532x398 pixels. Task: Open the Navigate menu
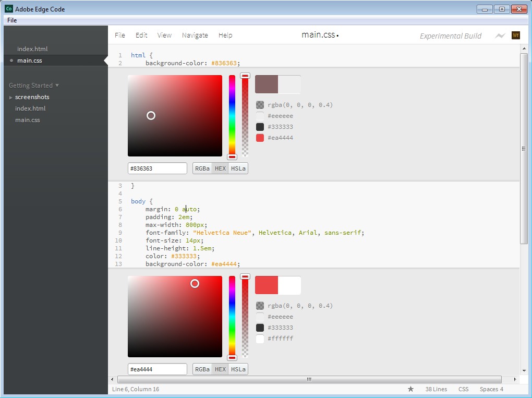point(195,35)
